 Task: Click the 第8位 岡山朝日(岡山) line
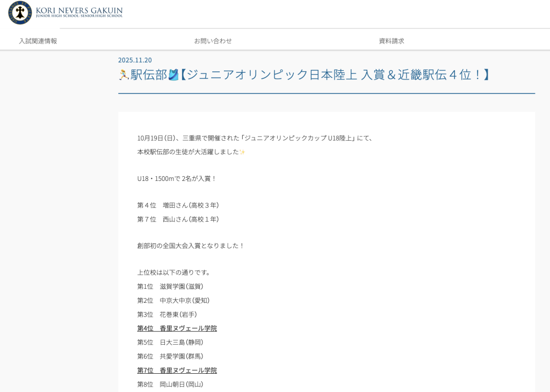(170, 384)
